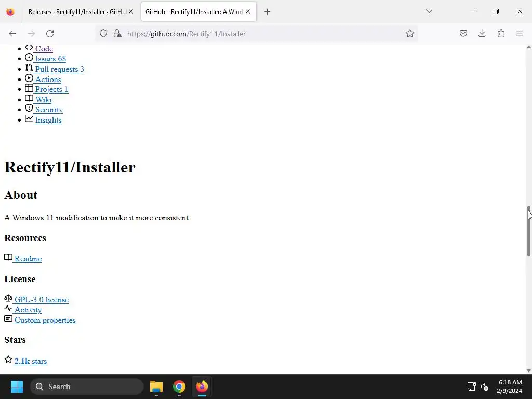532x399 pixels.
Task: Click the muted volume tray icon
Action: tap(485, 387)
